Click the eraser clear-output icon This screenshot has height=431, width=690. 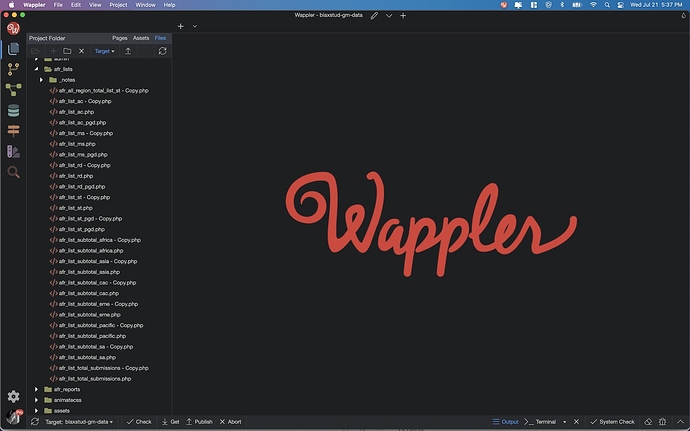pos(648,422)
